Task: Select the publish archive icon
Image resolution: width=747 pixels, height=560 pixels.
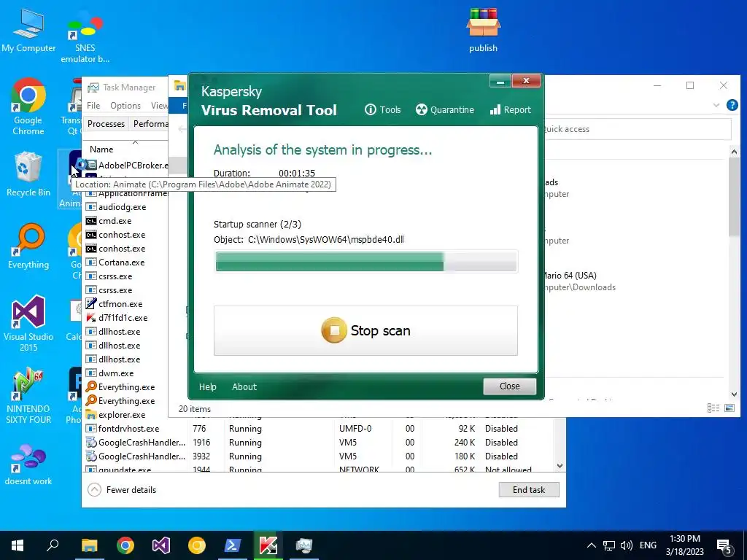Action: click(x=483, y=29)
